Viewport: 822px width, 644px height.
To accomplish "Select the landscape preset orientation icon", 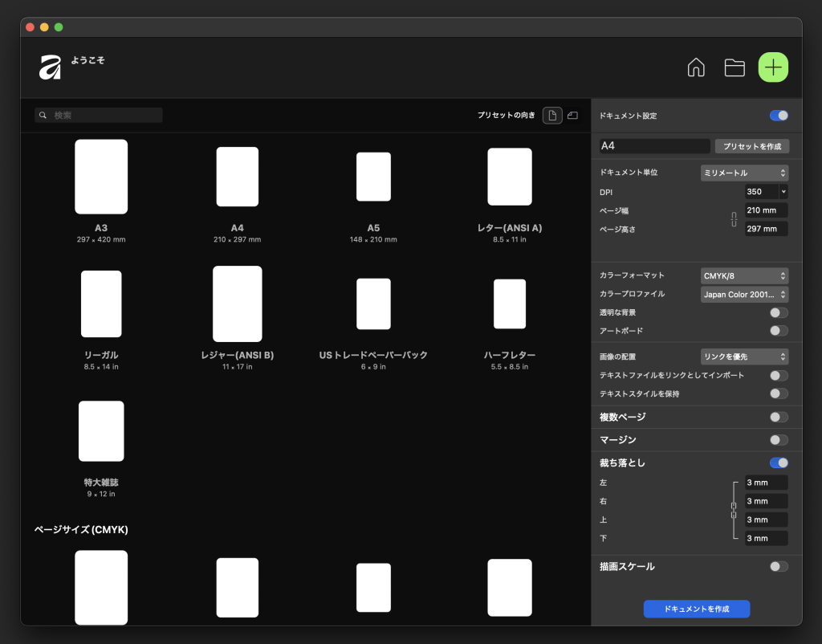I will pos(572,115).
